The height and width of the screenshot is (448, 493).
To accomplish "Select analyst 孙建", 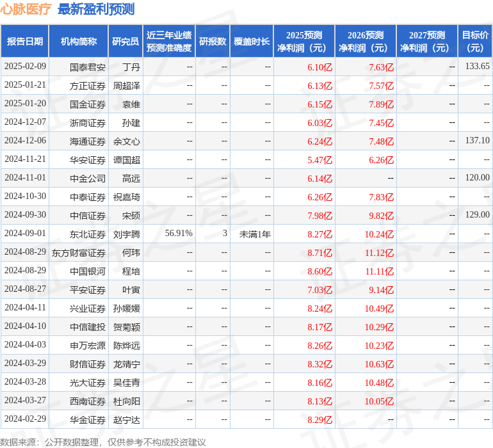I will (x=131, y=123).
